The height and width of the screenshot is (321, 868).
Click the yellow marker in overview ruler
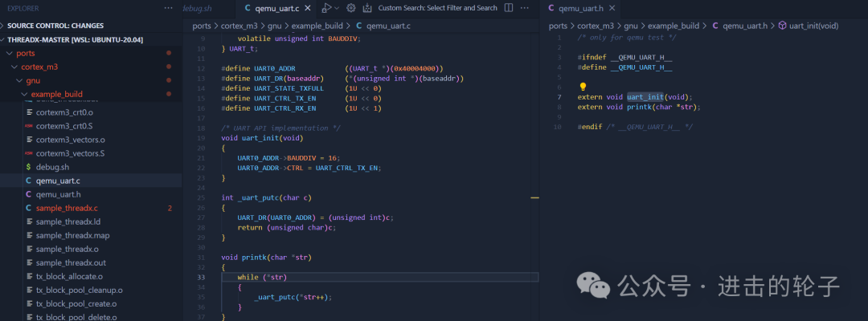pyautogui.click(x=534, y=197)
